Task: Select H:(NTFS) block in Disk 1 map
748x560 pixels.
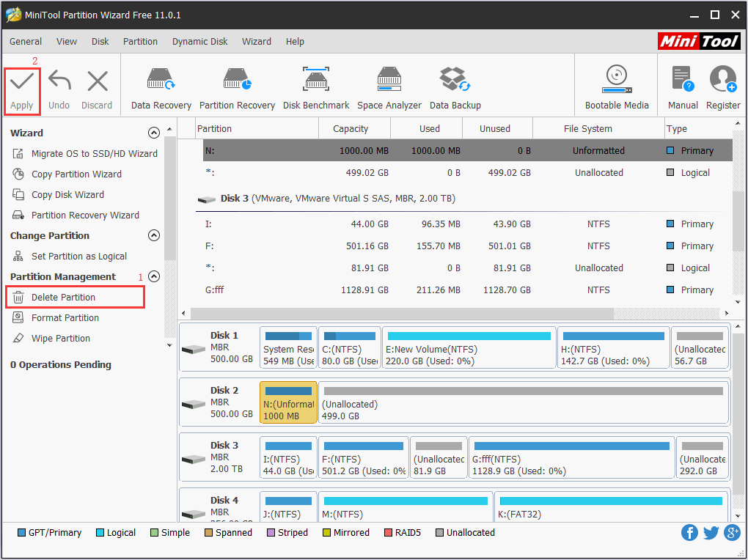Action: click(613, 347)
